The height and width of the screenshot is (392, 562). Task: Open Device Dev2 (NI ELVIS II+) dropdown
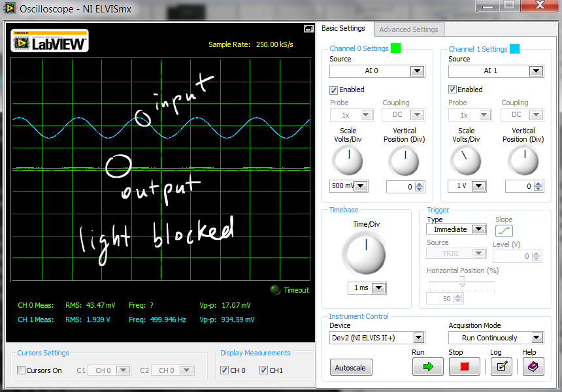(418, 338)
